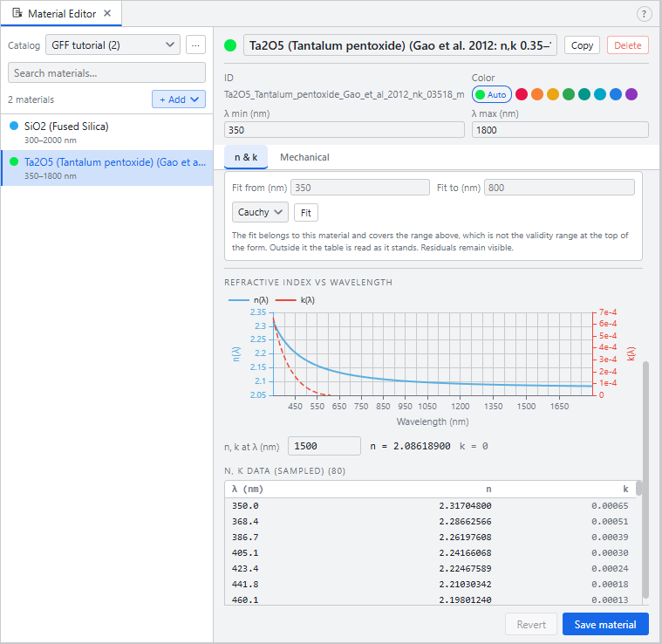
Task: Click the Fit button
Action: point(305,213)
